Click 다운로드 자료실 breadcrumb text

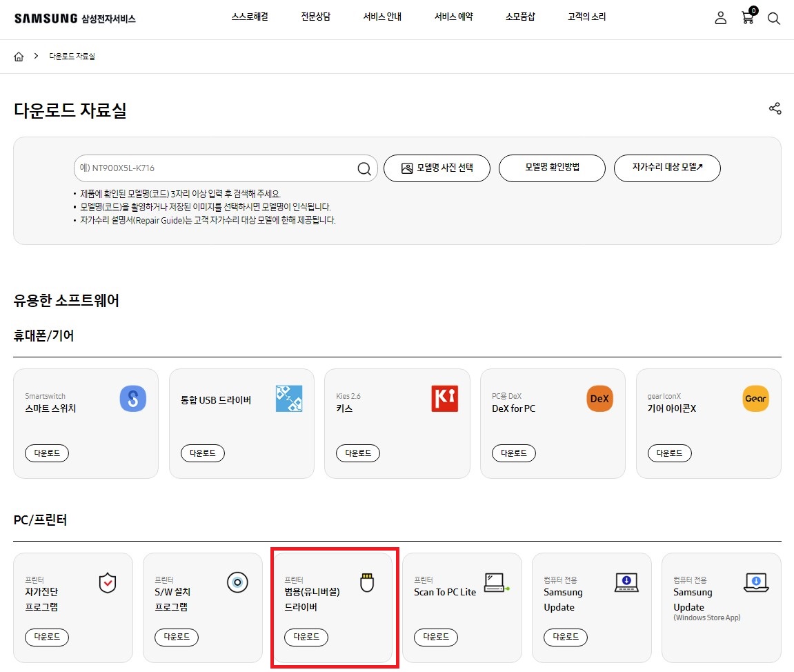(x=72, y=56)
